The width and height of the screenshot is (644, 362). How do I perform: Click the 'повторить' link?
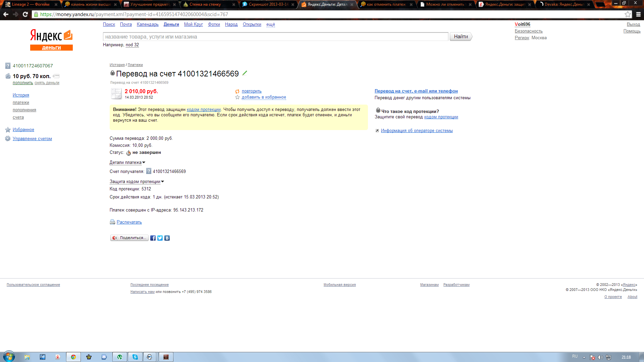click(252, 91)
